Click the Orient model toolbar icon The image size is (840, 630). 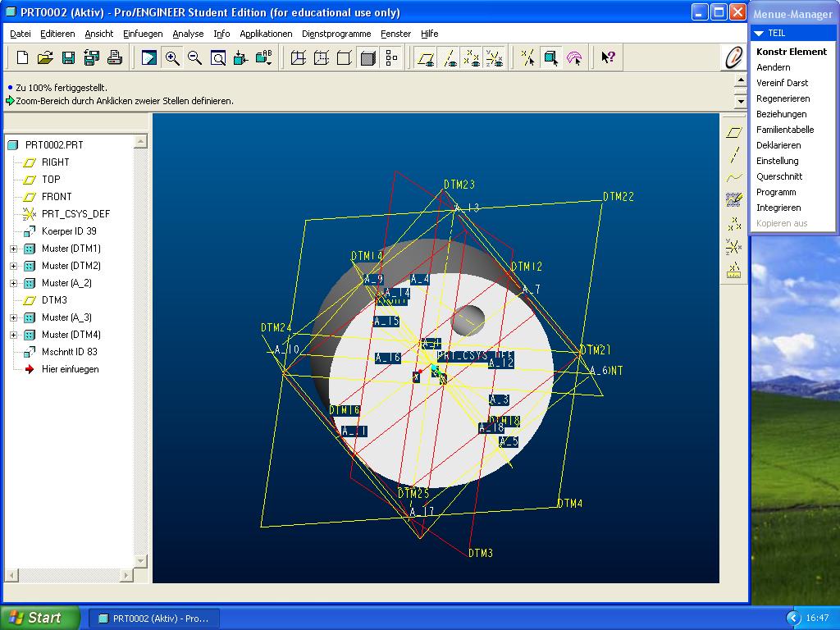240,57
